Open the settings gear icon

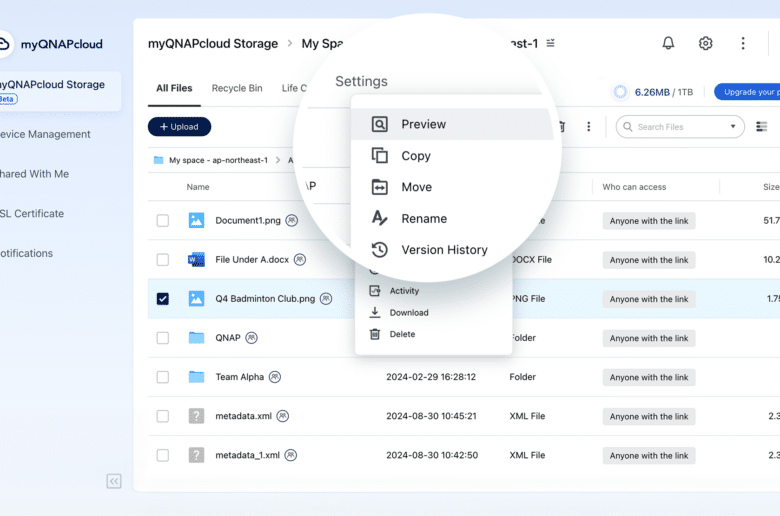point(705,43)
